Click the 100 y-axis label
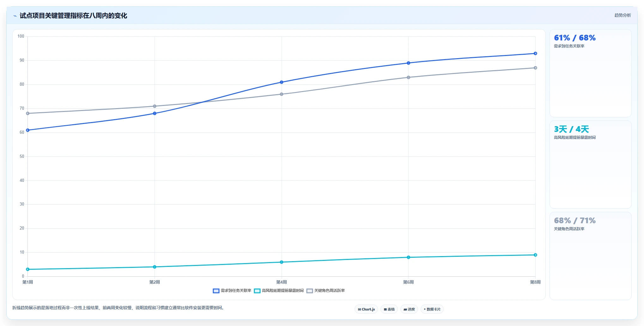The height and width of the screenshot is (326, 644). click(21, 36)
